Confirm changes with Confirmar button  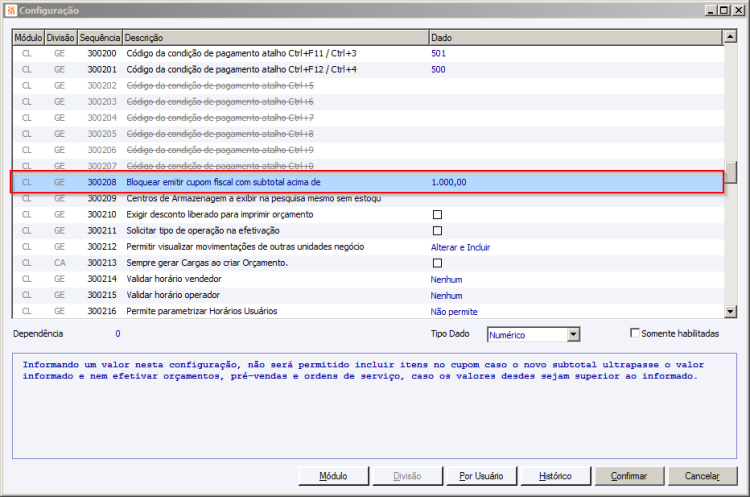pos(629,476)
